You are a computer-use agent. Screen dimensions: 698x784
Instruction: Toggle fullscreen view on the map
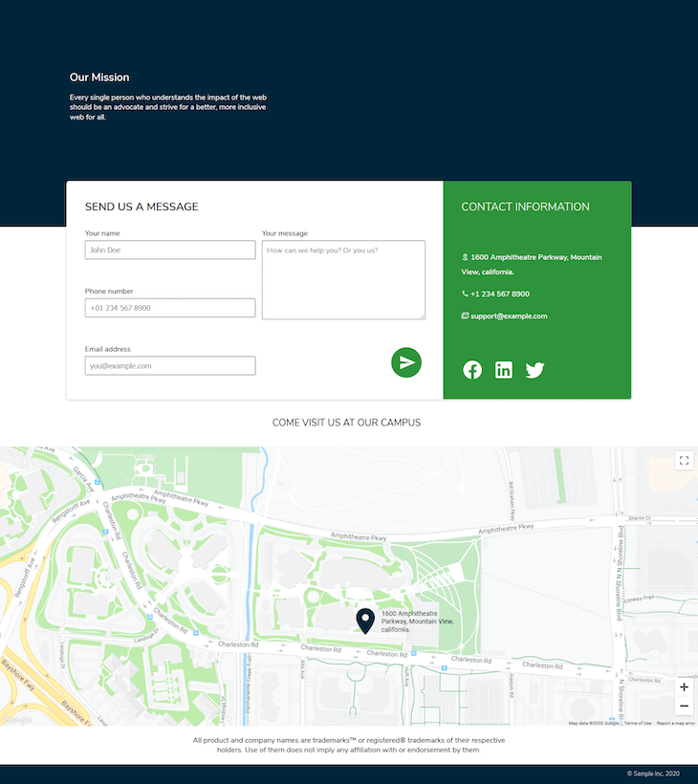684,461
